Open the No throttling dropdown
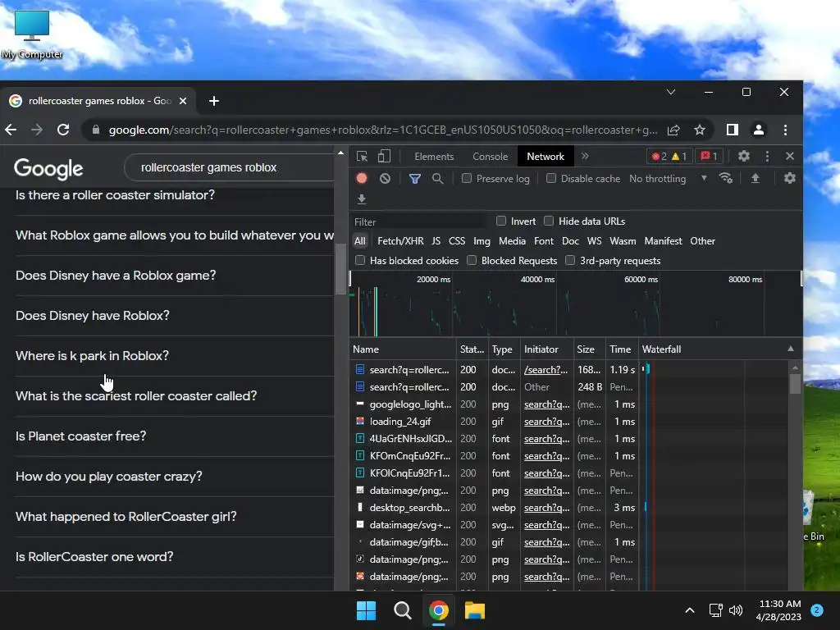This screenshot has height=630, width=840. pos(668,178)
